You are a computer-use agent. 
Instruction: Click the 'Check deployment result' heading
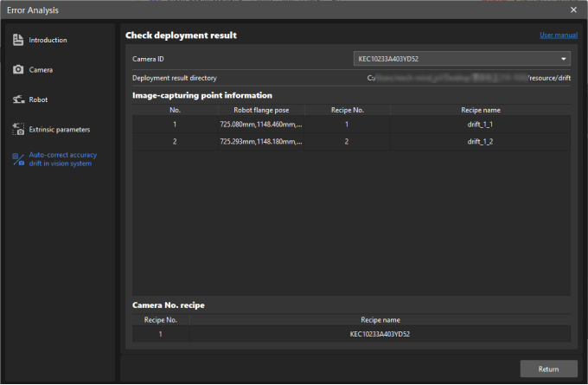tap(181, 35)
